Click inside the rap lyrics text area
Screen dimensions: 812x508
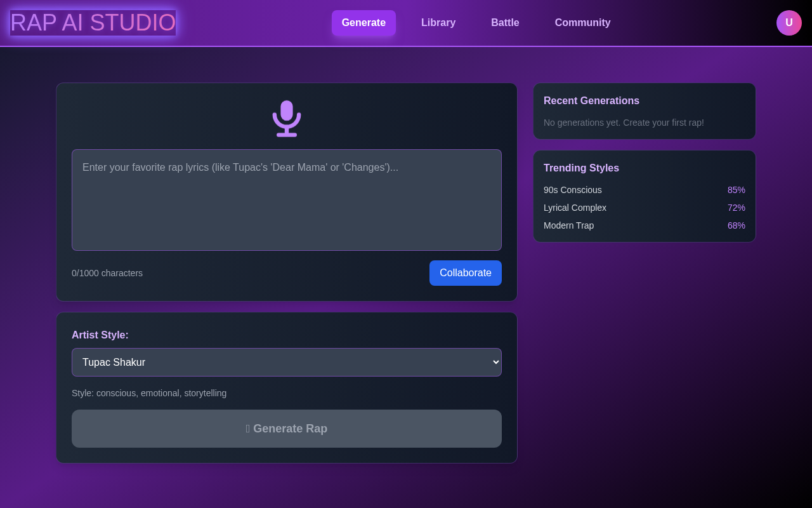pyautogui.click(x=287, y=199)
